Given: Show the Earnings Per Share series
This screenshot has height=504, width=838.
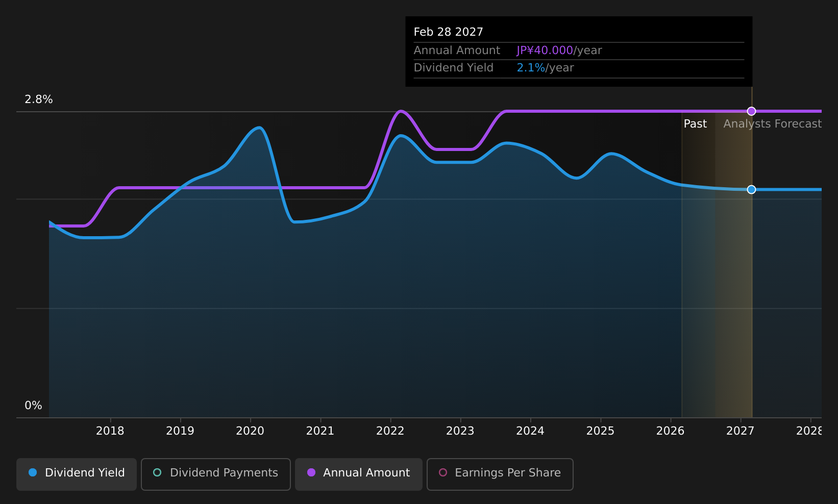Looking at the screenshot, I should (x=500, y=474).
